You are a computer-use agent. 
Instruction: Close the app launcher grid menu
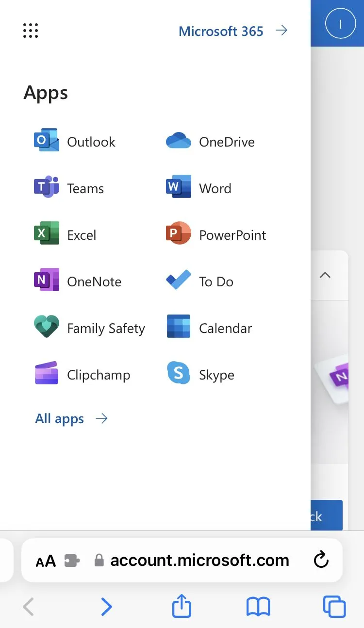[x=31, y=31]
